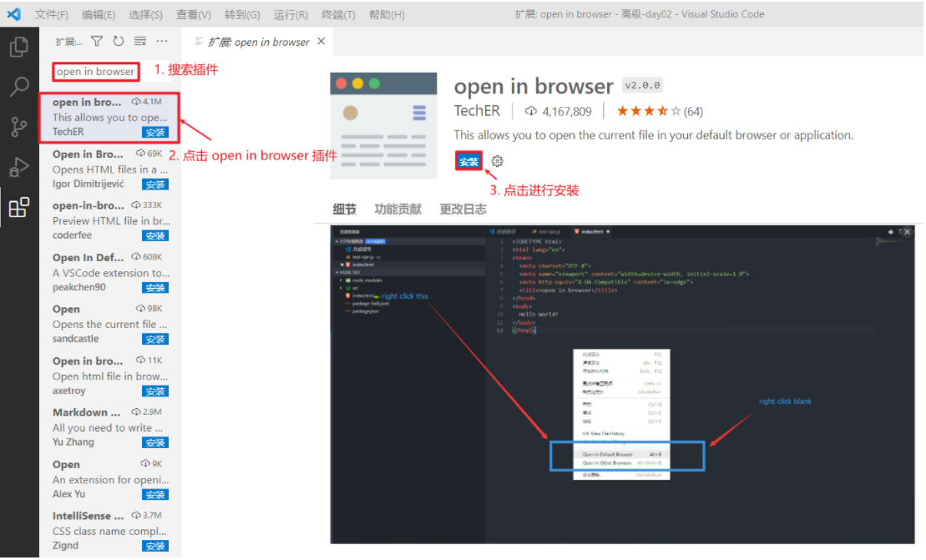Install the Igor Dimitrijević extension
Screen dimensions: 926x560
155,184
